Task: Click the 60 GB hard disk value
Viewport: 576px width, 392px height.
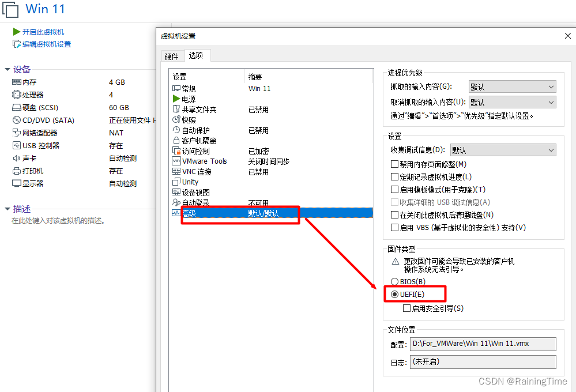Action: (x=119, y=108)
